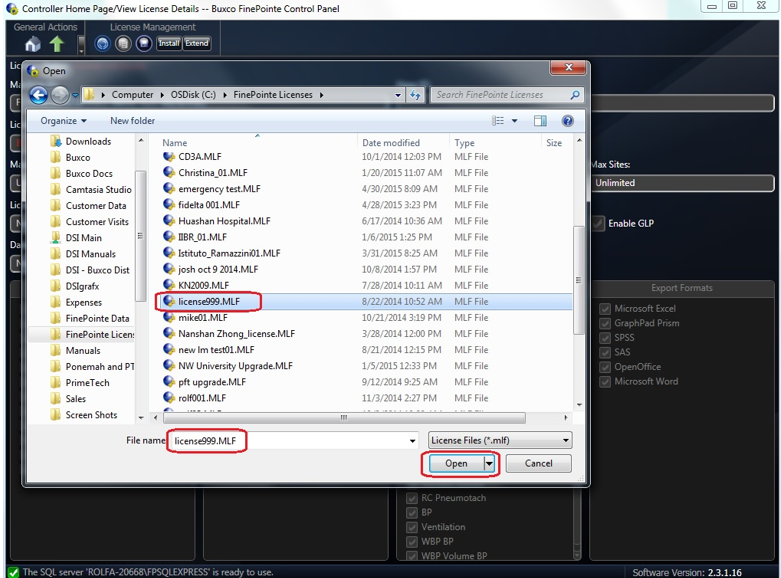Toggle Enable GLP checkbox
Screen dimensions: 781x578
click(x=599, y=223)
